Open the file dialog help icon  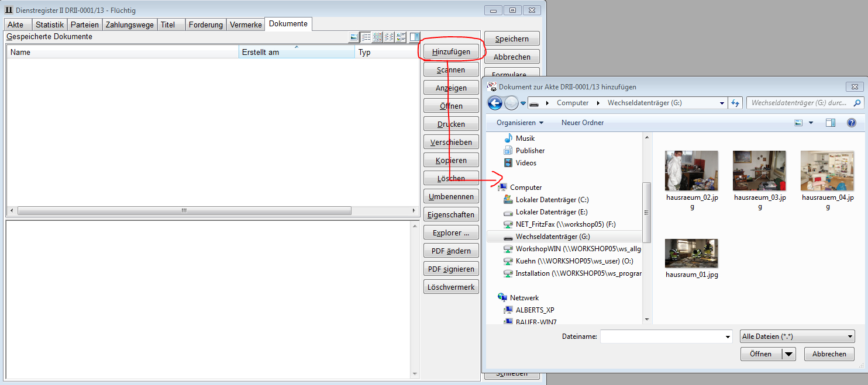point(852,123)
